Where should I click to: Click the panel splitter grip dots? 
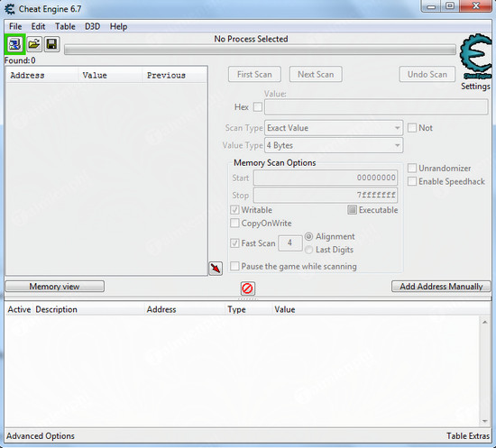coord(248,298)
